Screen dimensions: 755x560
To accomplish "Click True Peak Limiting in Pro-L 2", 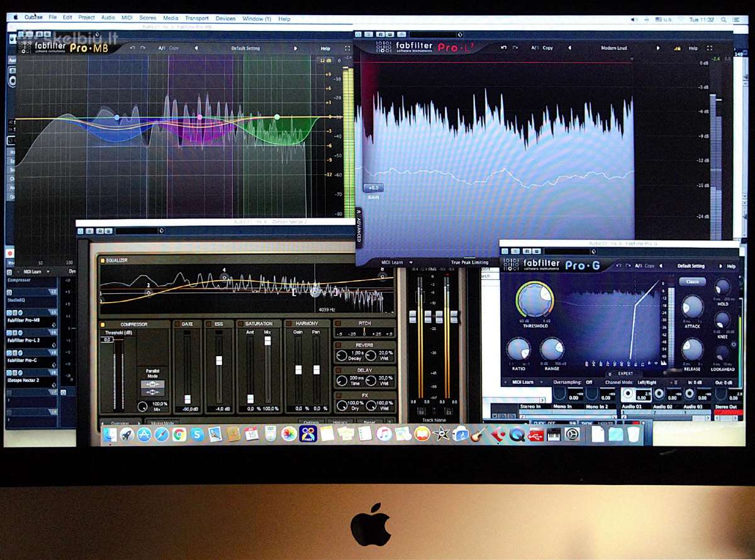I will click(x=469, y=262).
